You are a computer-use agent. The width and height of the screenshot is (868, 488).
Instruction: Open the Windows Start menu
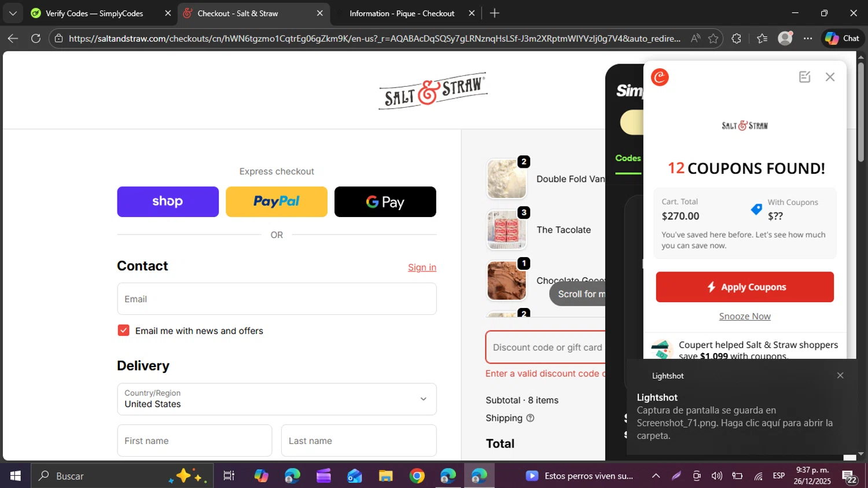16,476
